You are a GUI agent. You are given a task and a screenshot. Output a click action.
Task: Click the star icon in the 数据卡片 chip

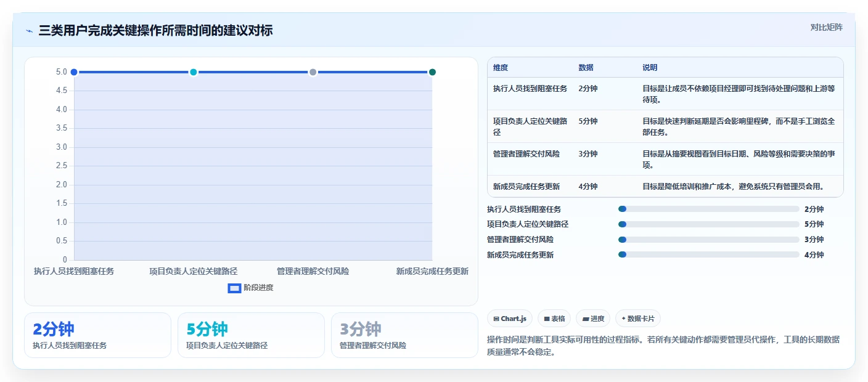click(623, 319)
